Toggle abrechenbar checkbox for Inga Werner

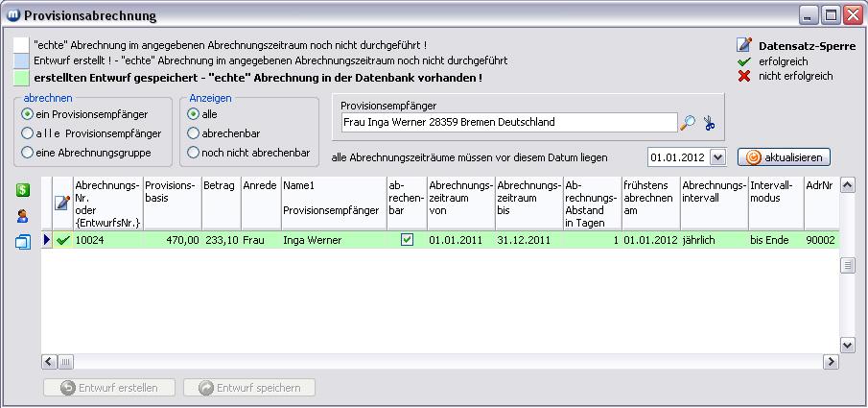coord(407,240)
